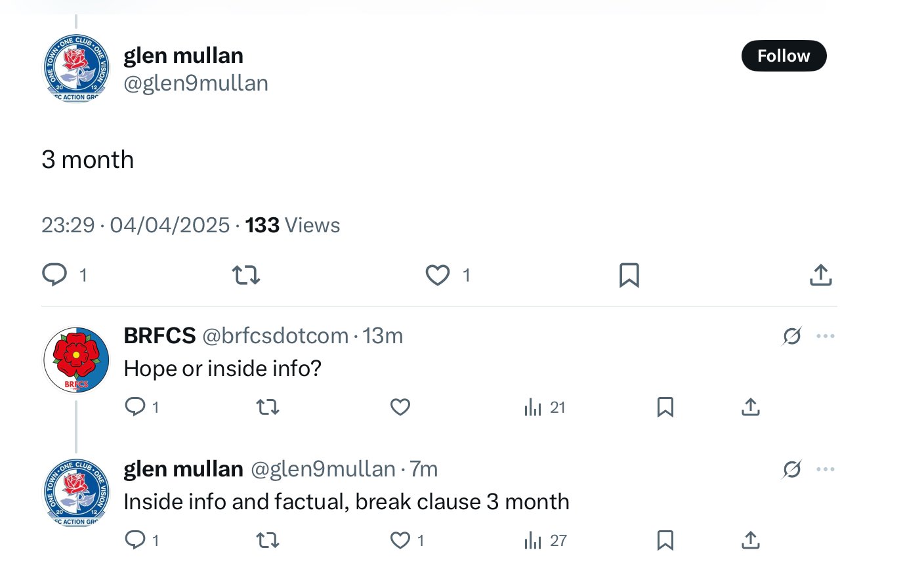The height and width of the screenshot is (567, 924).
Task: Repost the main "3 month" tweet
Action: pyautogui.click(x=246, y=274)
